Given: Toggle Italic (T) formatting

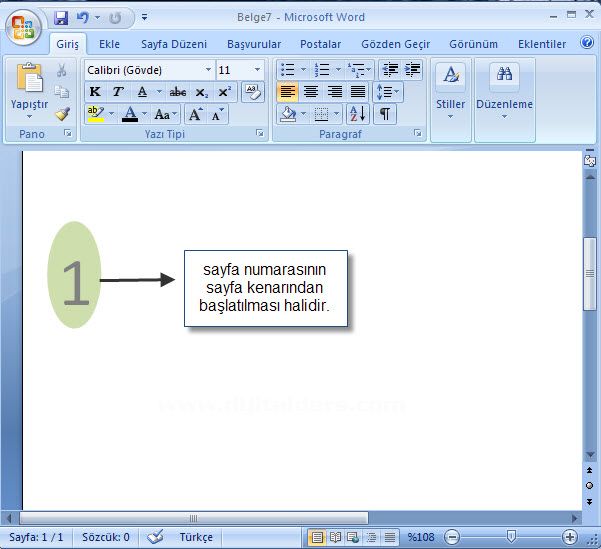Looking at the screenshot, I should [118, 92].
